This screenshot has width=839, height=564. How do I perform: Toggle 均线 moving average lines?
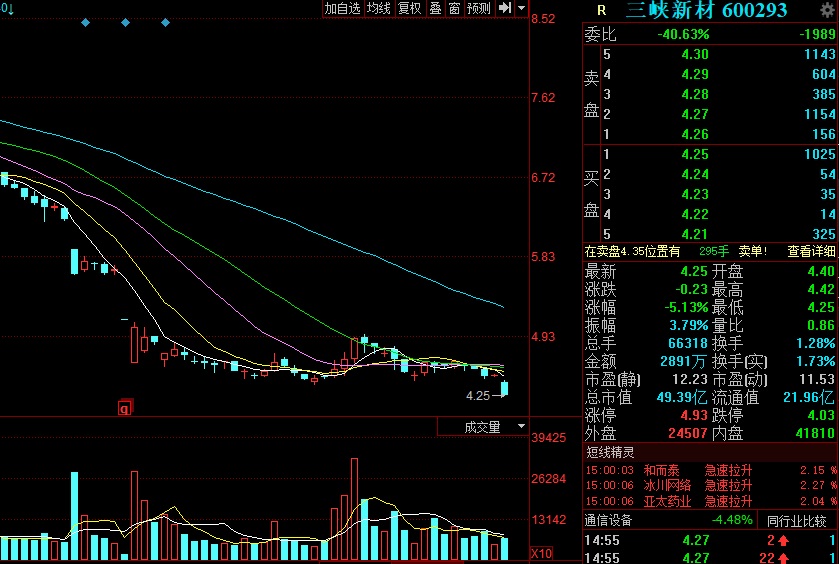pyautogui.click(x=378, y=8)
